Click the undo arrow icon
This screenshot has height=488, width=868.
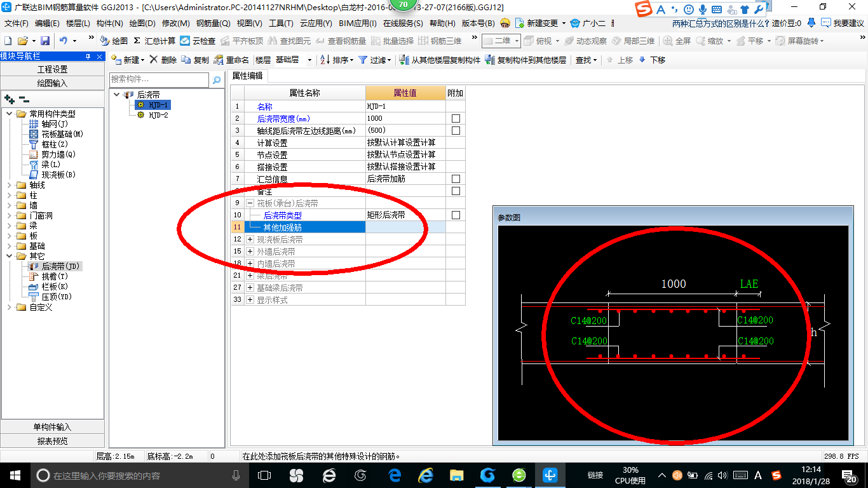click(x=64, y=41)
